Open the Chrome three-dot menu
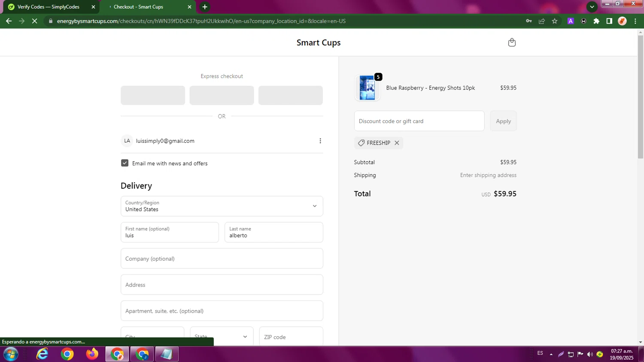 click(x=635, y=21)
